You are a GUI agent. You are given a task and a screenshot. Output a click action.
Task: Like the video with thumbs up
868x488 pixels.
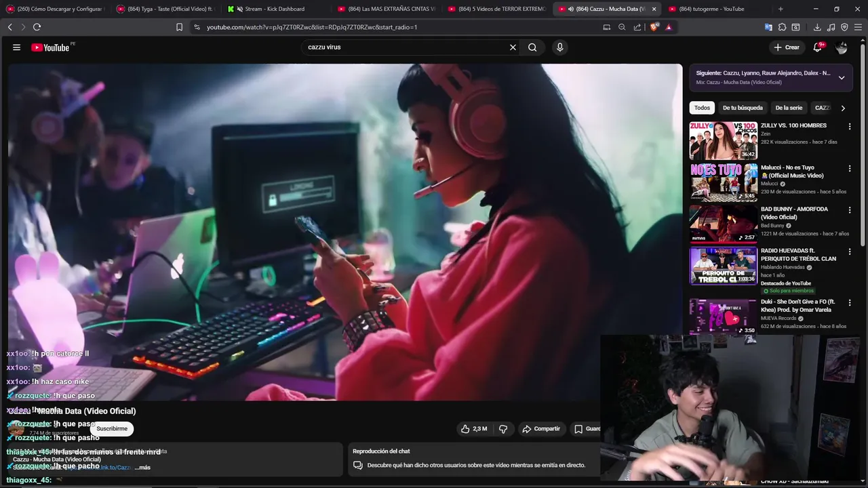(473, 429)
